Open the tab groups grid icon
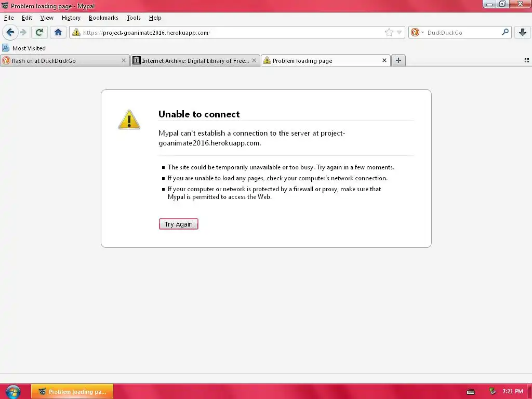 coord(527,60)
